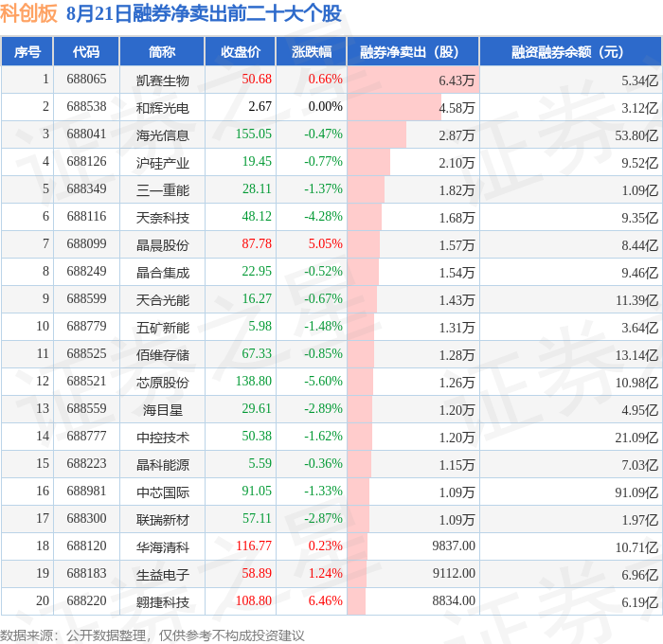Select stock code 688223
Viewport: 663px width, 644px height.
pyautogui.click(x=86, y=463)
